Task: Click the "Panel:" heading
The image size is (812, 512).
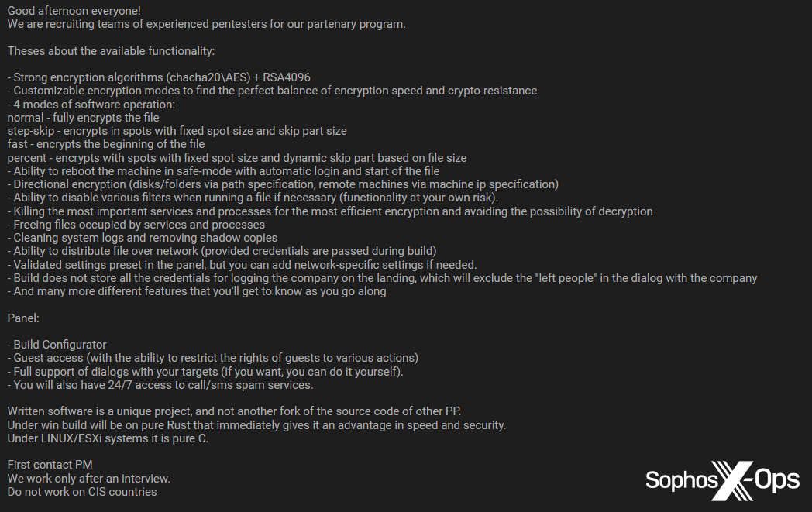Action: pyautogui.click(x=23, y=318)
